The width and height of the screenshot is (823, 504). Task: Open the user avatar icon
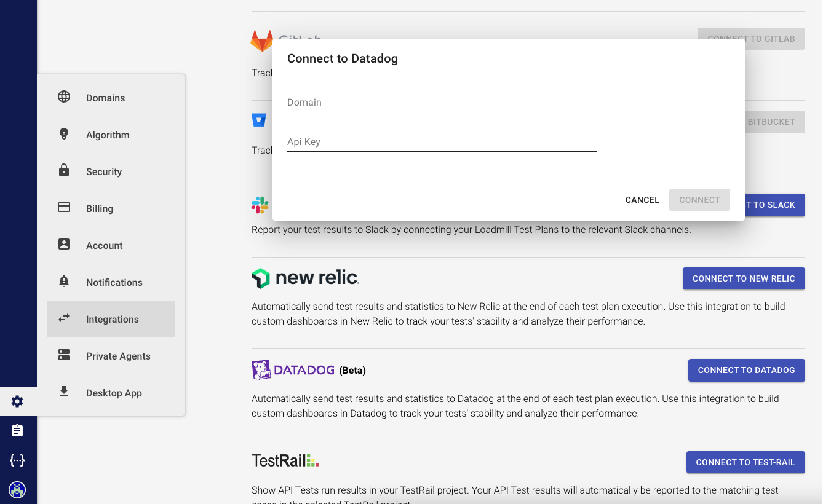coord(17,490)
